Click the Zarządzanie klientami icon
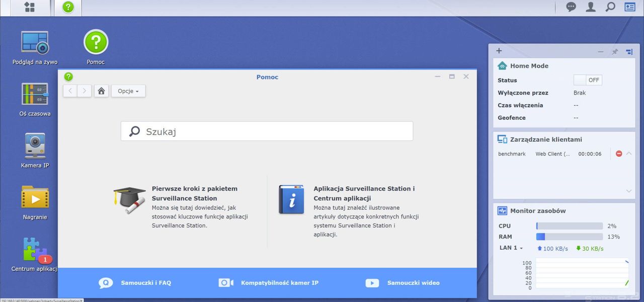This screenshot has width=644, height=302. (502, 139)
